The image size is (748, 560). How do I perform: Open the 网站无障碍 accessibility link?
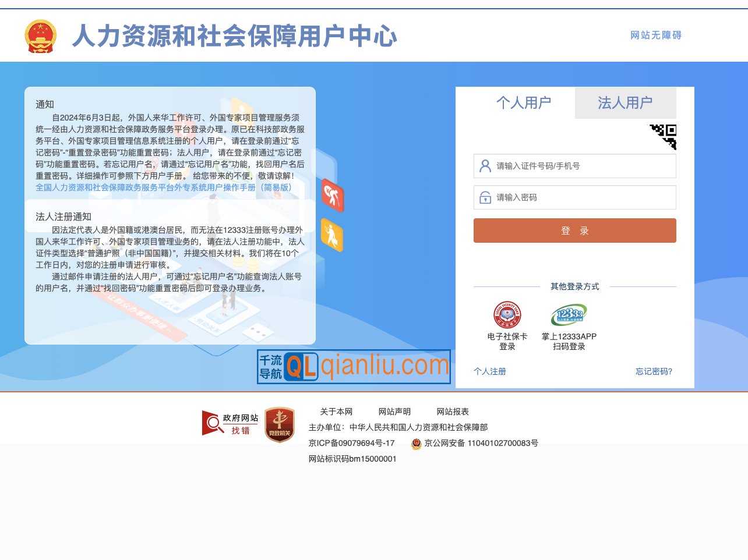click(x=655, y=35)
